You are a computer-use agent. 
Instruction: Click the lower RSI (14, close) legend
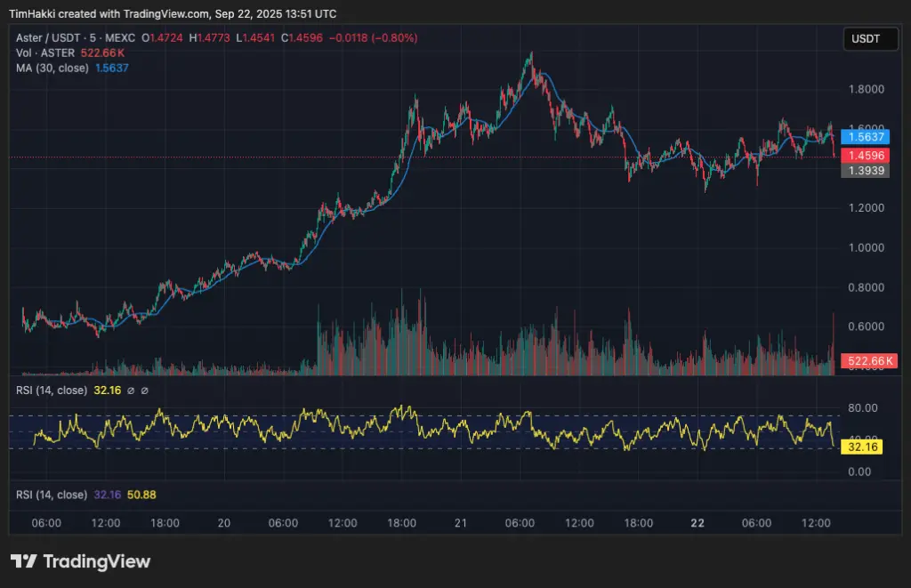coord(52,495)
